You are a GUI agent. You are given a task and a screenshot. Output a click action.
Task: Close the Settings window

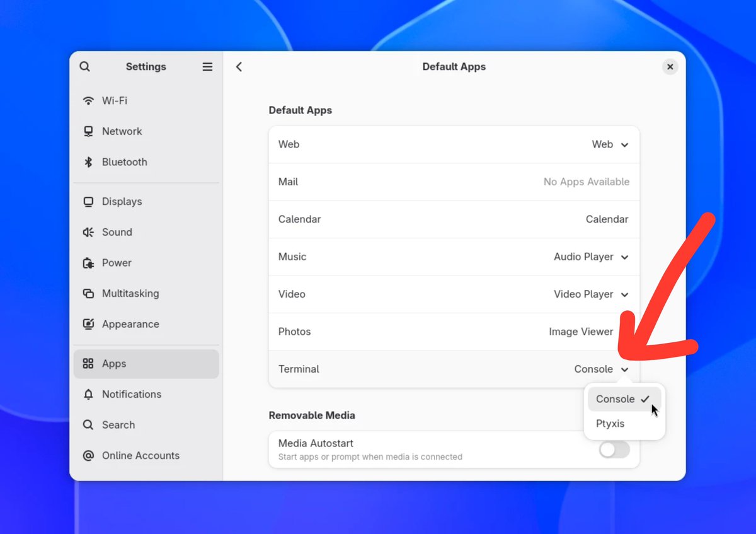pyautogui.click(x=670, y=67)
